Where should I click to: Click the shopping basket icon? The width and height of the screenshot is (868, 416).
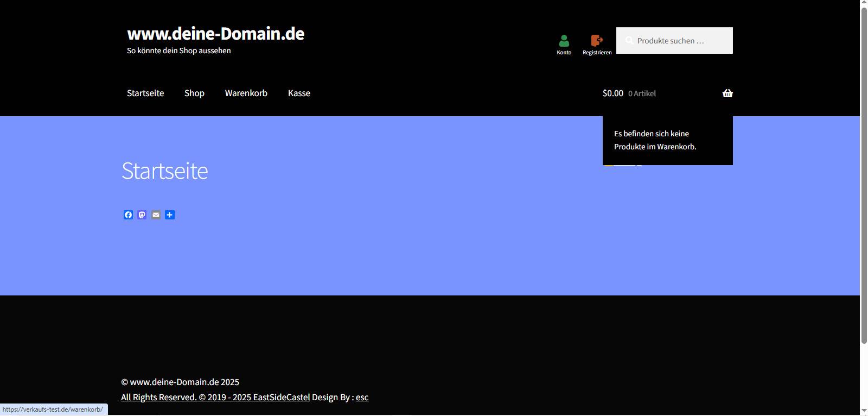727,93
